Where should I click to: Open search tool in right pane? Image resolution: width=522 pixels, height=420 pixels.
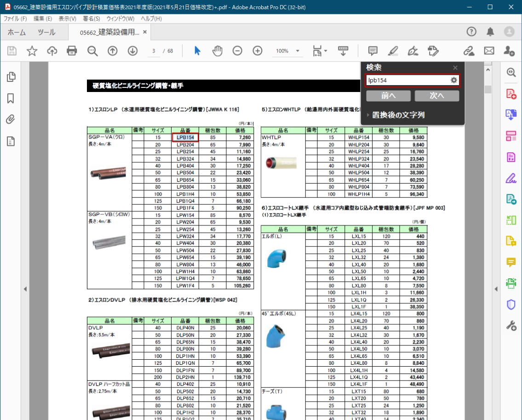(511, 73)
